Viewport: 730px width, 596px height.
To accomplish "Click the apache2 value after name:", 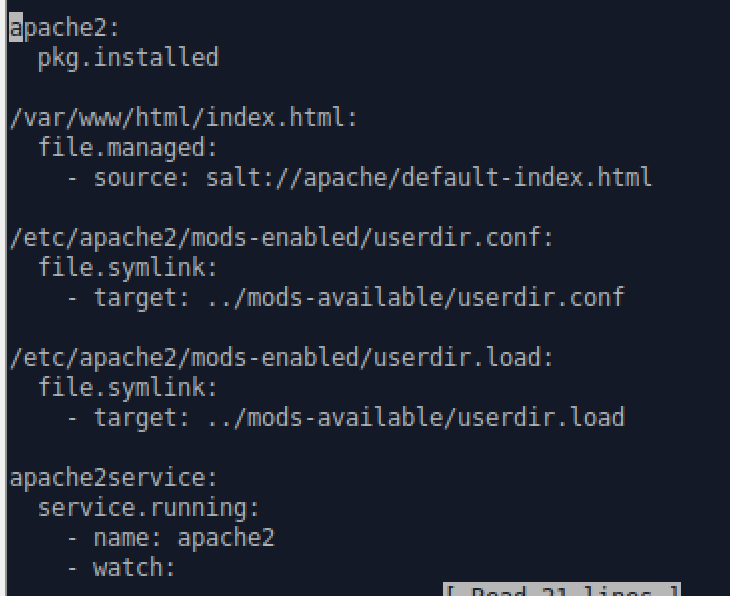I will (x=226, y=538).
